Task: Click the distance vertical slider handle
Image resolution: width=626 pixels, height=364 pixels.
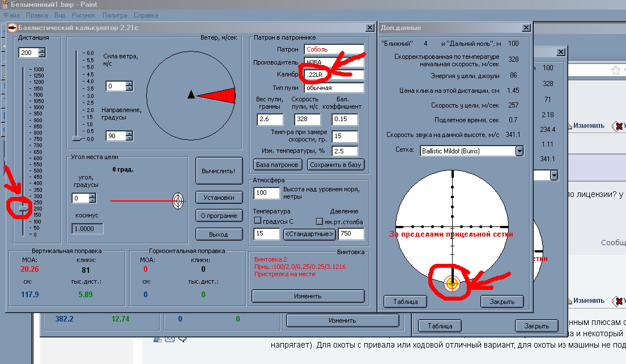Action: click(x=23, y=208)
